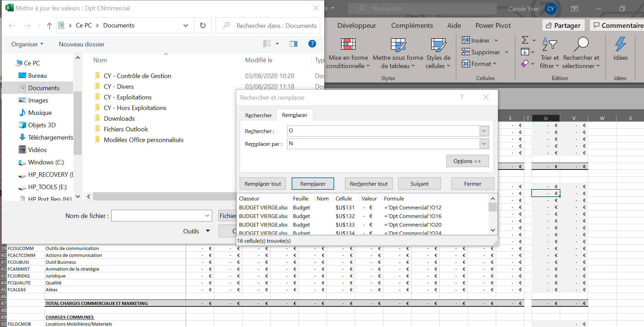Click the Styles de cellules icon

438,44
